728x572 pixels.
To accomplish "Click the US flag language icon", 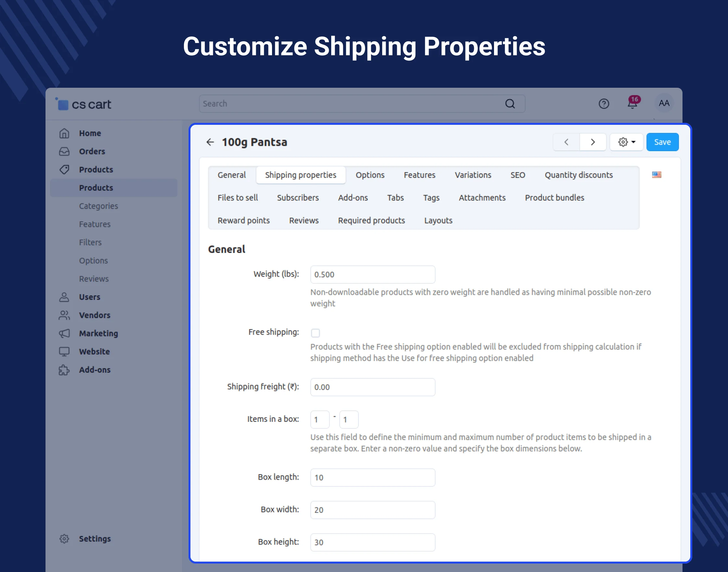I will coord(656,175).
